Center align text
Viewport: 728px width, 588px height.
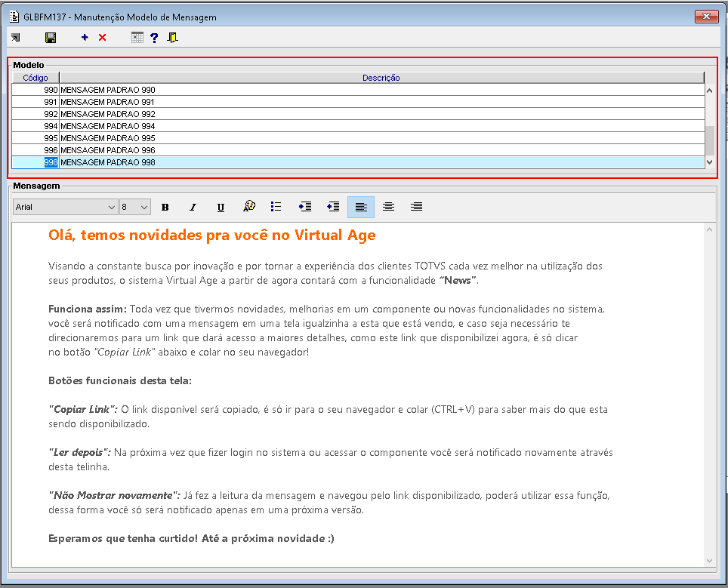click(389, 207)
